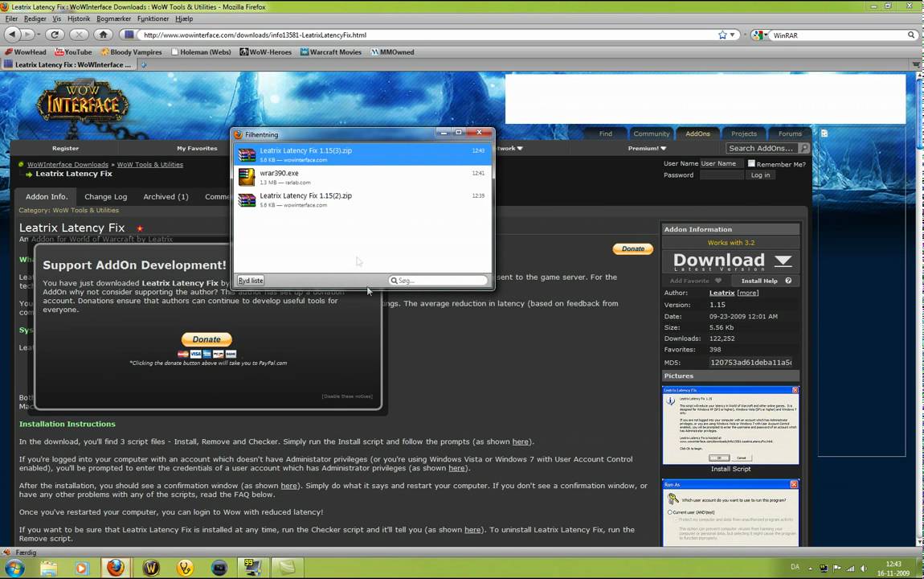Click Donate button near addon title
The height and width of the screenshot is (579, 924).
[633, 248]
